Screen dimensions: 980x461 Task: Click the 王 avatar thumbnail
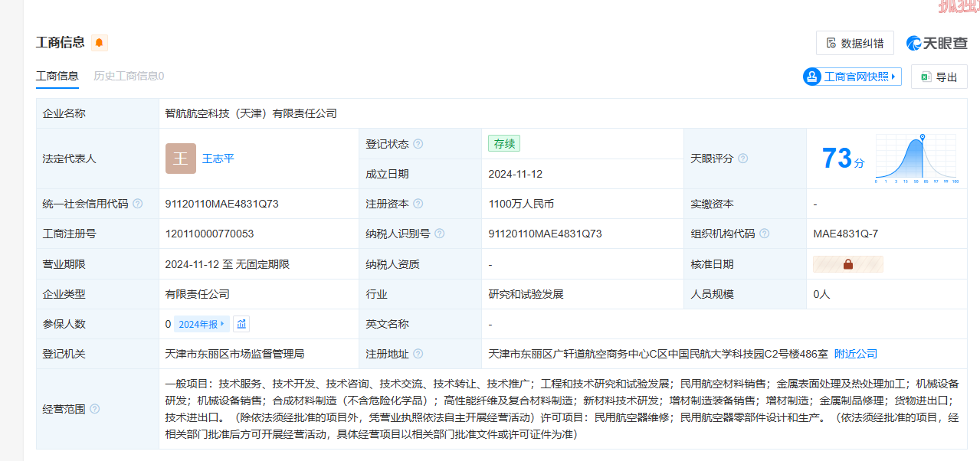tap(181, 159)
